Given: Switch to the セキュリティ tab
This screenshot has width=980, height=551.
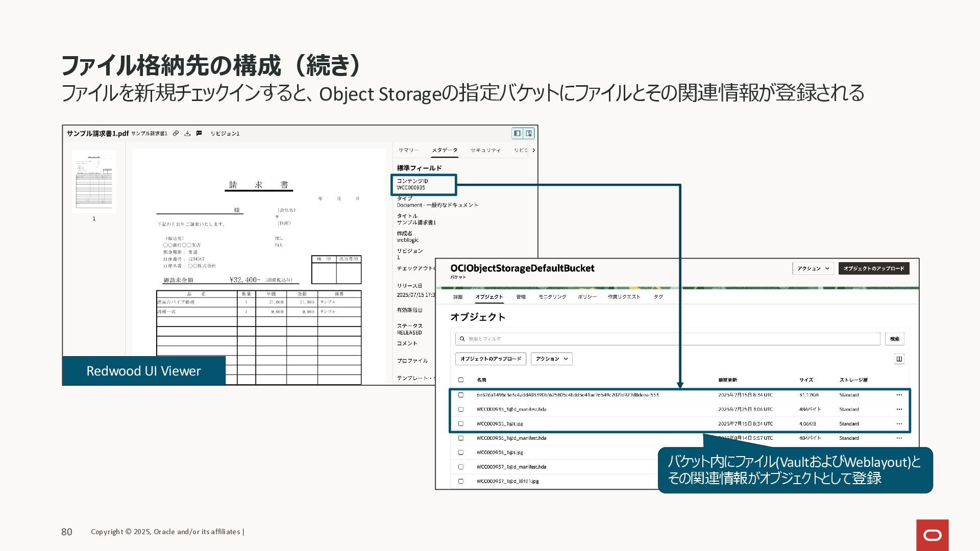Looking at the screenshot, I should click(x=485, y=150).
